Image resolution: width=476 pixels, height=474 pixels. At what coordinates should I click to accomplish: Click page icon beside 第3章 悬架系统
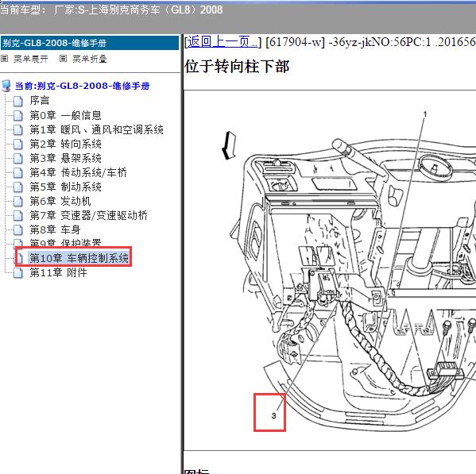point(18,158)
